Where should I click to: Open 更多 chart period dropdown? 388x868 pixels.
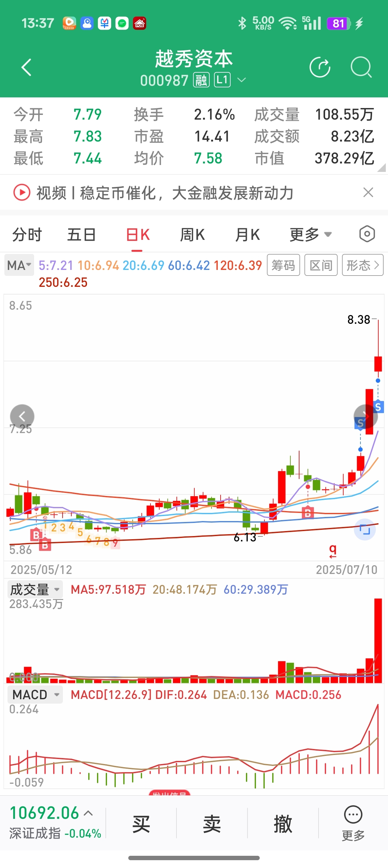click(x=310, y=235)
